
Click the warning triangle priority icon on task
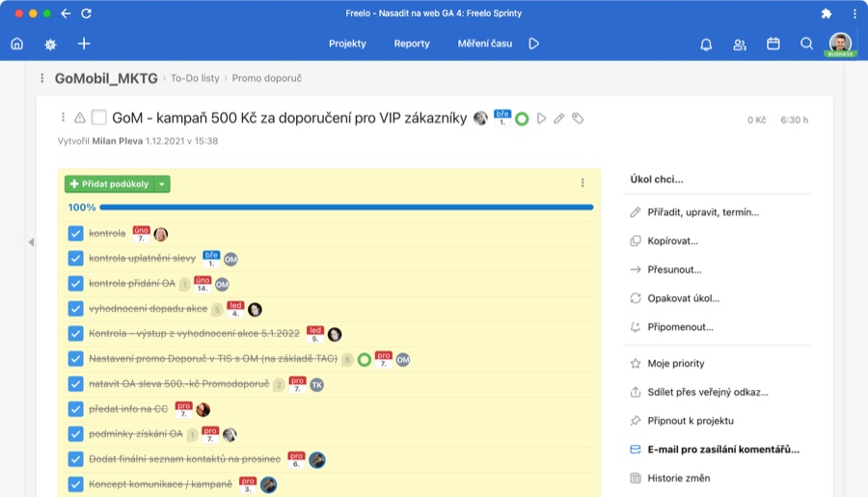point(80,118)
